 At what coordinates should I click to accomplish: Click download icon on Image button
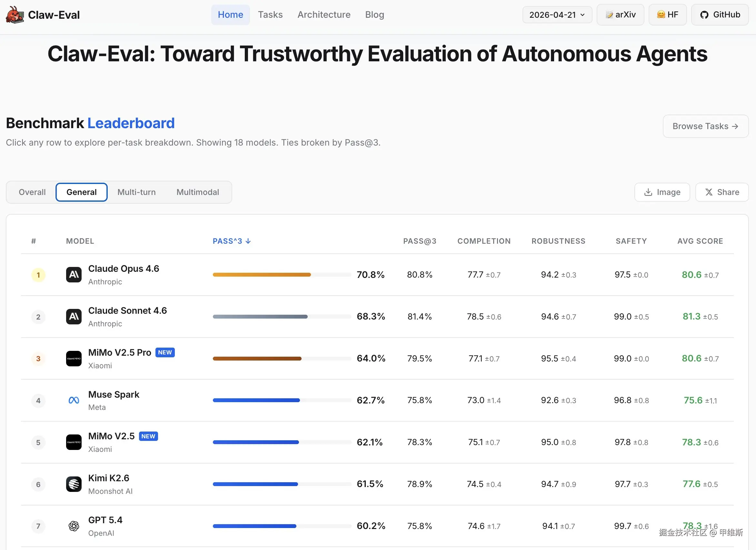pyautogui.click(x=648, y=192)
